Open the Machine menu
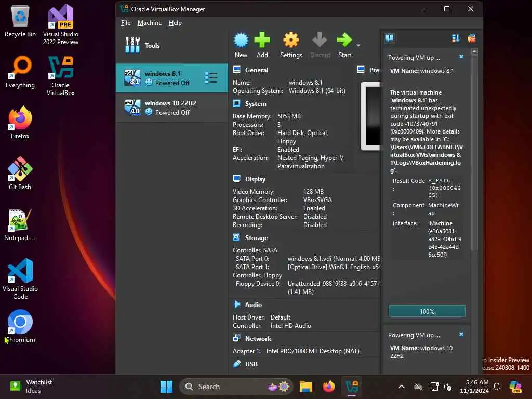Viewport: 532px width, 399px height. (x=150, y=23)
